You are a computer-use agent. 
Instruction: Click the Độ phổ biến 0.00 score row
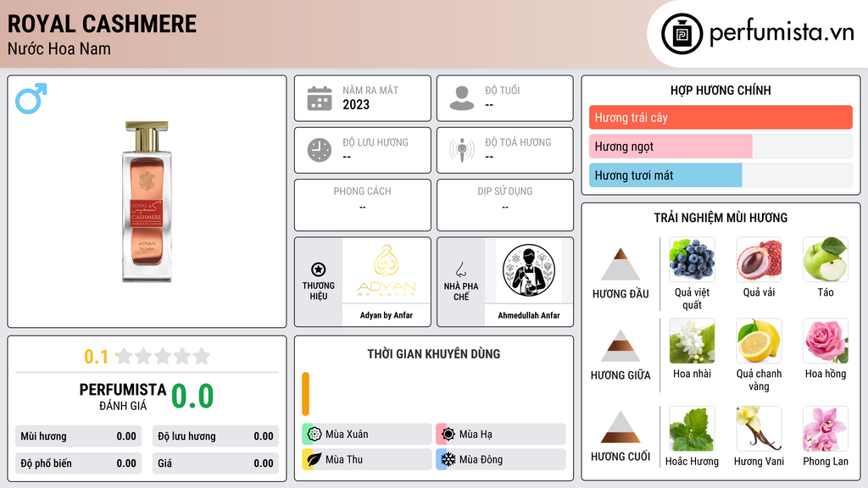78,463
